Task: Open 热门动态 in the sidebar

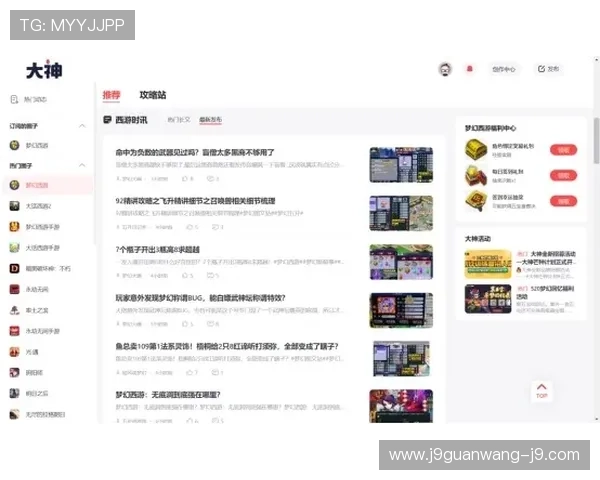Action: (28, 100)
